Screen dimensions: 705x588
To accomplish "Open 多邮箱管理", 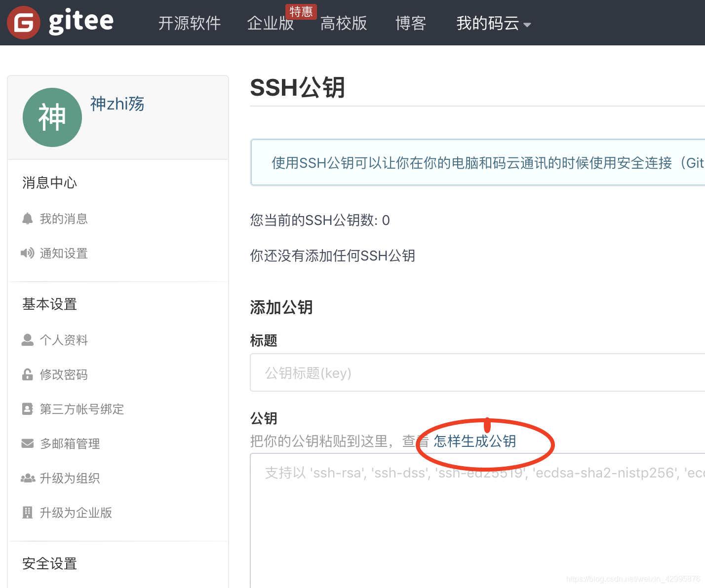I will pyautogui.click(x=70, y=443).
